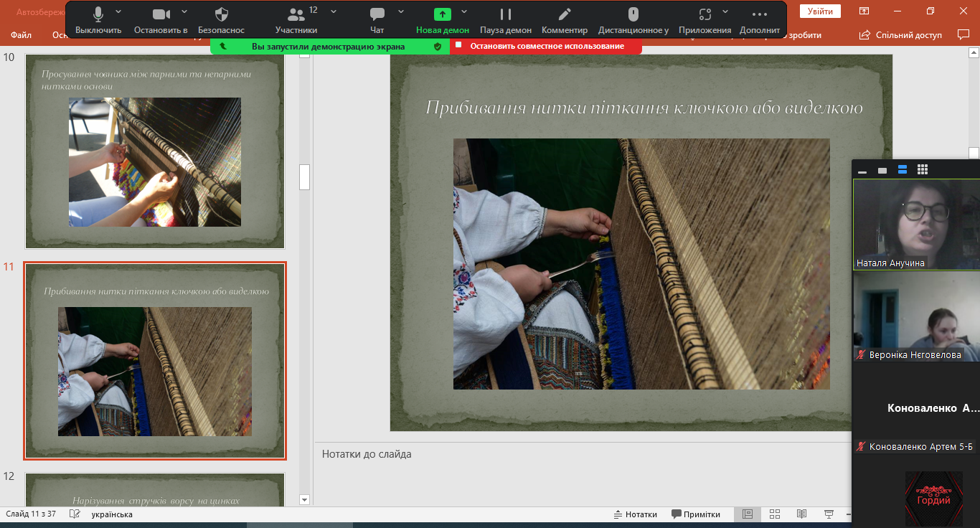The image size is (980, 528).
Task: Open the Файл menu tab
Action: [21, 35]
